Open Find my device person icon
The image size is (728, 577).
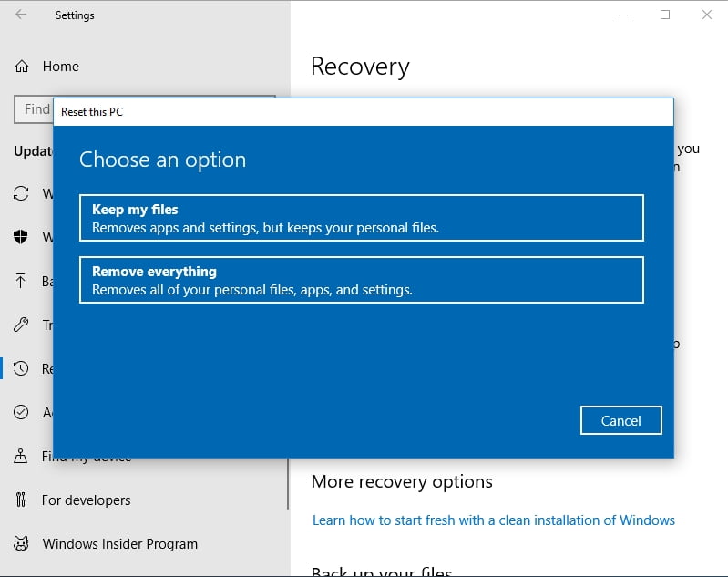(20, 456)
